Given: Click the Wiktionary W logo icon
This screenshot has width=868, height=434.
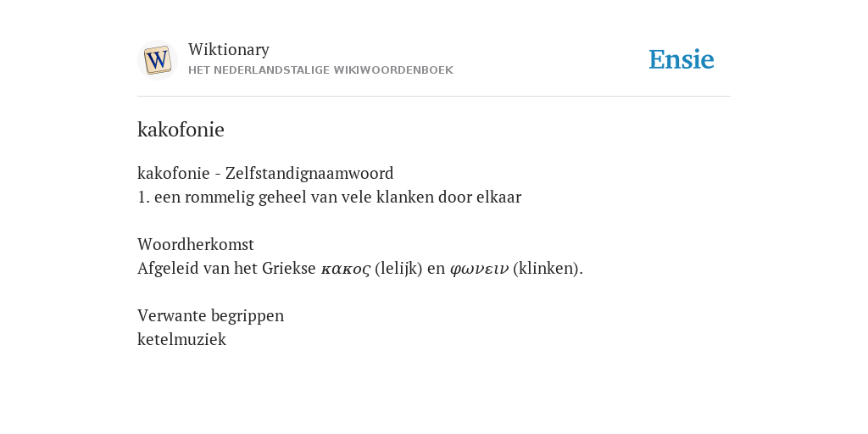Looking at the screenshot, I should pyautogui.click(x=157, y=60).
